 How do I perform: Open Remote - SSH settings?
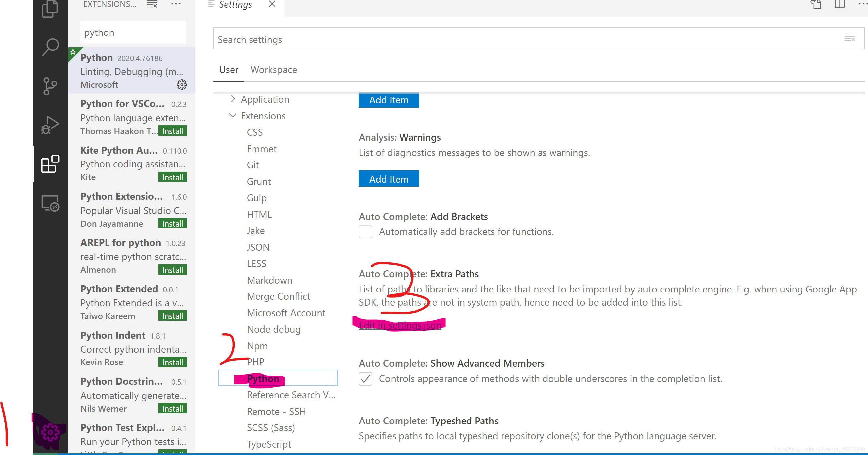tap(276, 412)
